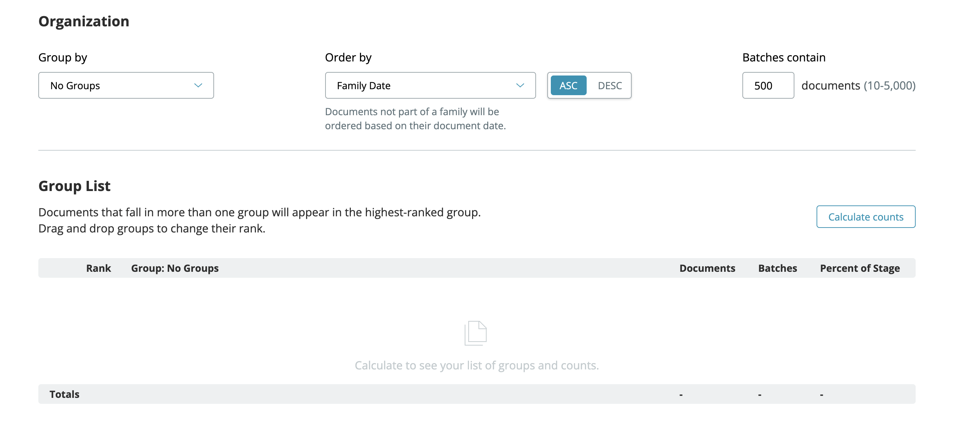This screenshot has width=980, height=427.
Task: Click the Organization heading
Action: pos(84,22)
